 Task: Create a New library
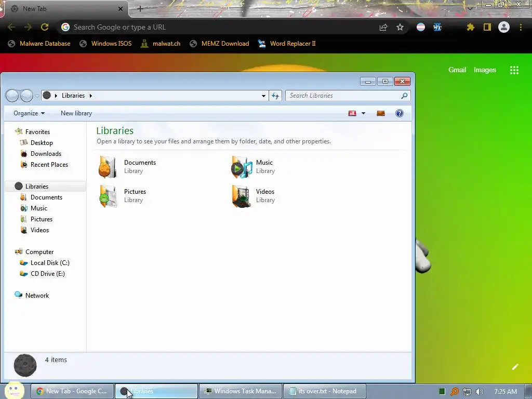[x=76, y=113]
